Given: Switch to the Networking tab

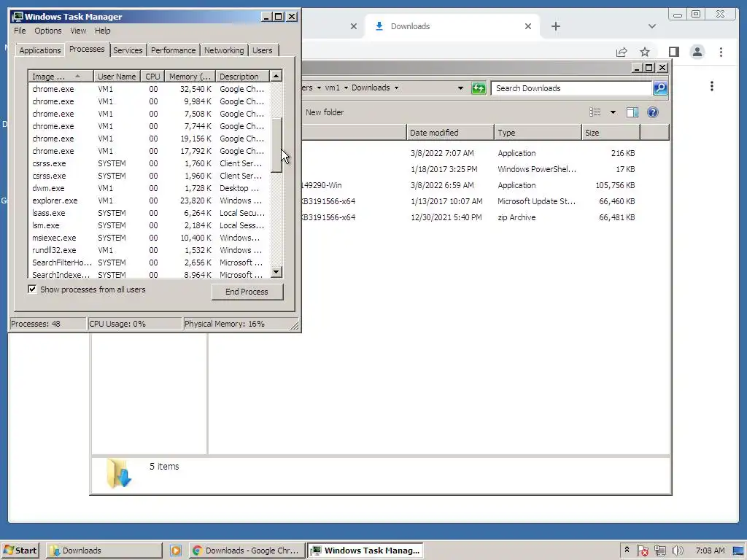Looking at the screenshot, I should 224,50.
